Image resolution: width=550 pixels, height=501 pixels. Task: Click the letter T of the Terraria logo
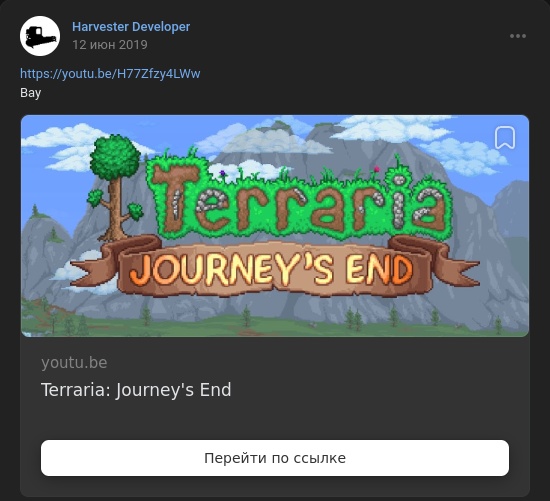[x=175, y=198]
